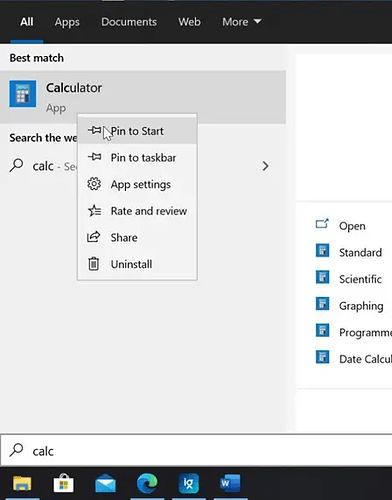Select Share in the context menu
Viewport: 392px width, 500px height.
click(x=137, y=237)
